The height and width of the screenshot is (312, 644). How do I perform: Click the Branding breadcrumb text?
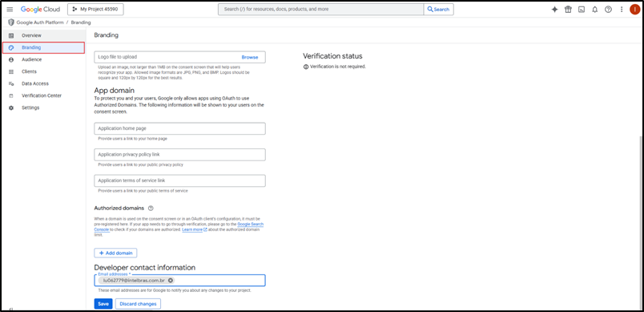pyautogui.click(x=81, y=22)
